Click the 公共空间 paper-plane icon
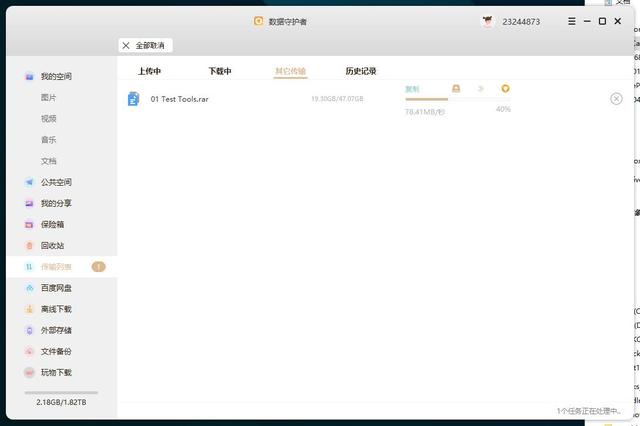The width and height of the screenshot is (640, 426). click(29, 182)
